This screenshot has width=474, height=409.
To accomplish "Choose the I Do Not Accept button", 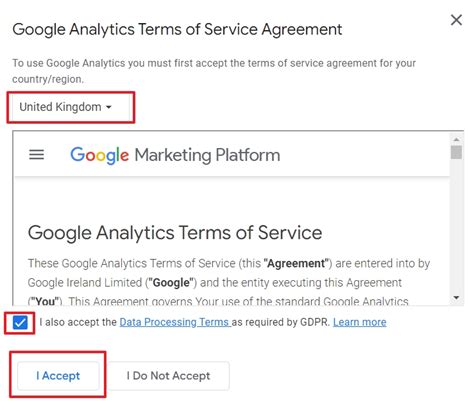I will [x=168, y=376].
